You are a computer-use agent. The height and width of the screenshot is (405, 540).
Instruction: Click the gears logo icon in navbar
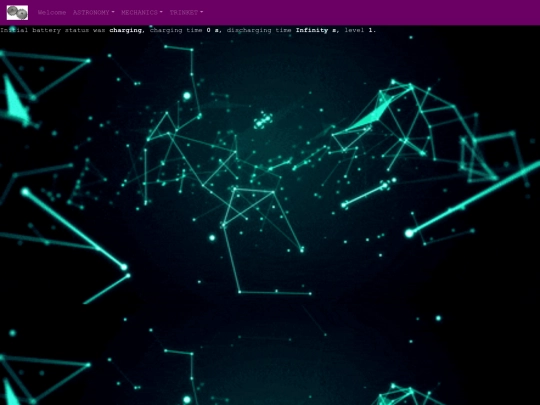pyautogui.click(x=17, y=12)
